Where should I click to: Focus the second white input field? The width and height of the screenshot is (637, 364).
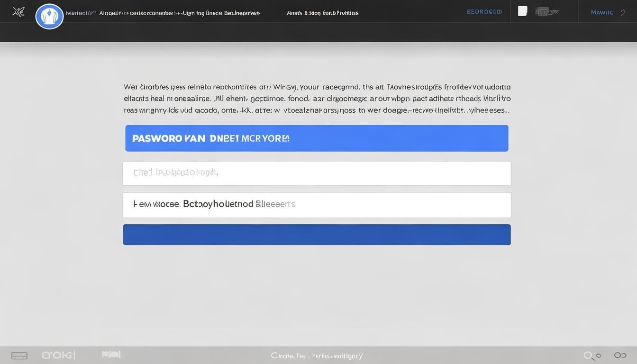317,205
